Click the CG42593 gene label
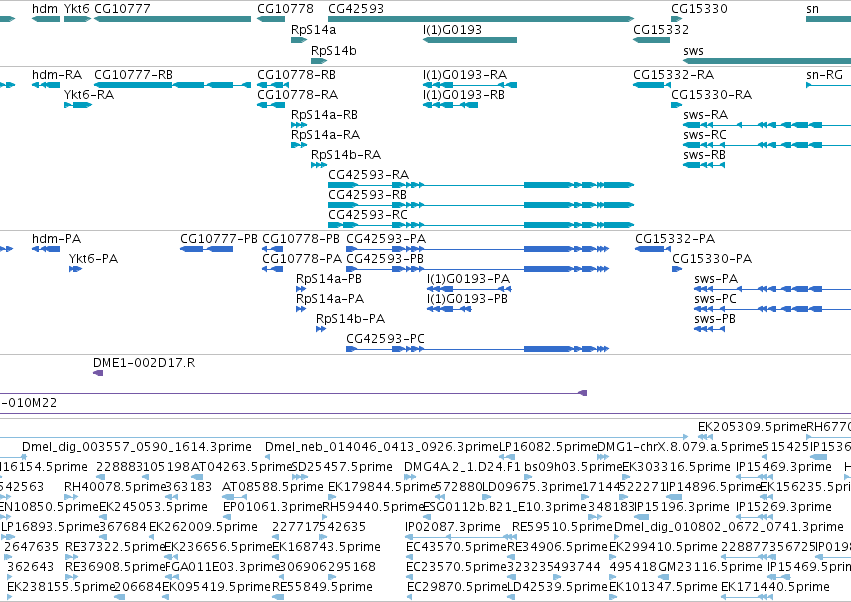 coord(356,9)
